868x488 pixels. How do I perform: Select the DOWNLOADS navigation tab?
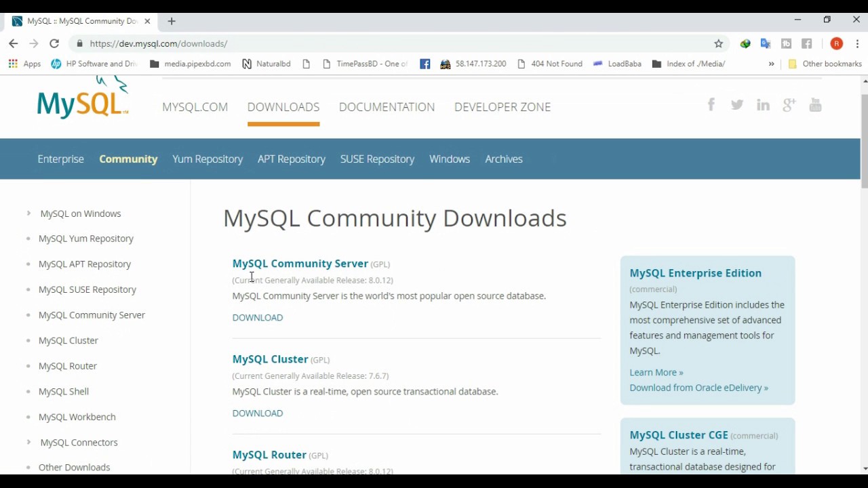point(283,107)
